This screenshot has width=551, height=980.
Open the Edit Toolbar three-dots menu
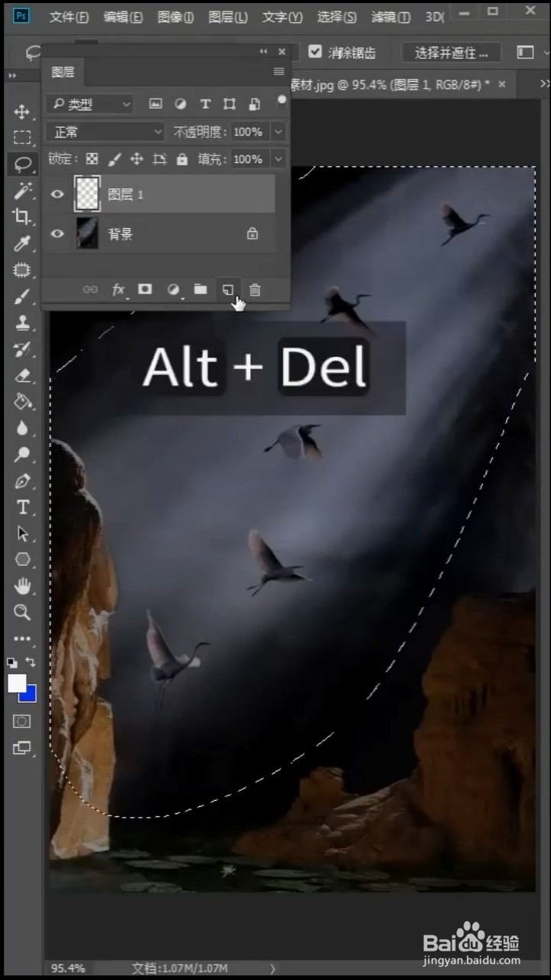22,638
